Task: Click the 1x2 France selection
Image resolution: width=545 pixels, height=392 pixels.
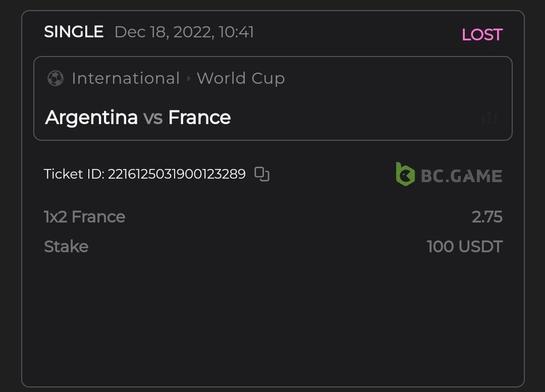Action: pyautogui.click(x=84, y=217)
